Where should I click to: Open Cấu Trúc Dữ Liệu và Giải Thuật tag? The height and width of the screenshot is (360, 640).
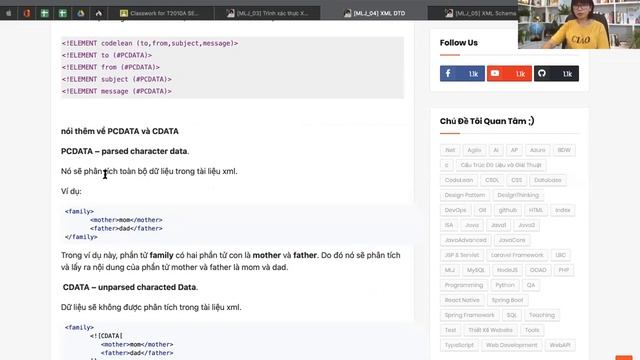(x=501, y=165)
